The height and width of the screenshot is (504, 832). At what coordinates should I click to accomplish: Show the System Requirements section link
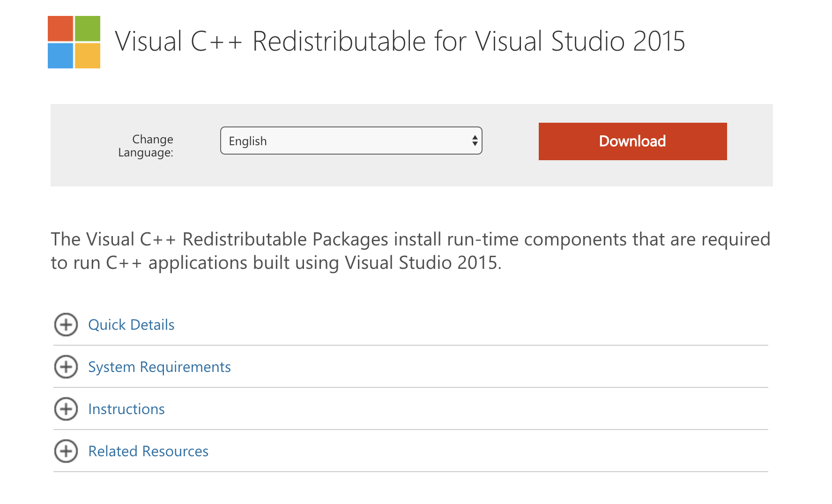(159, 367)
